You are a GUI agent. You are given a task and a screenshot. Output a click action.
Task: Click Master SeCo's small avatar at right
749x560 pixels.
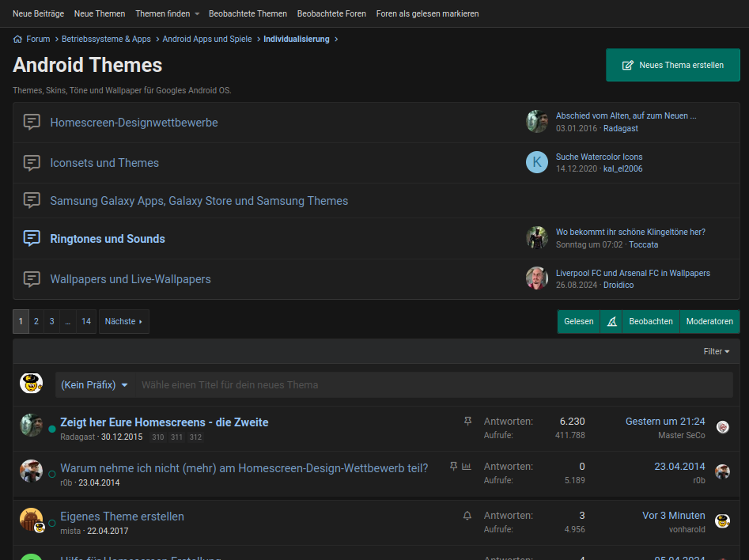point(723,427)
